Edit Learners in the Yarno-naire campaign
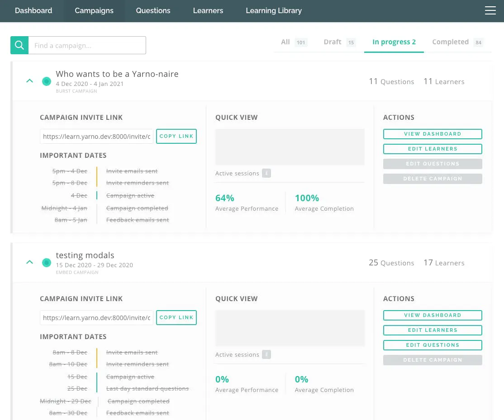This screenshot has height=420, width=504. pyautogui.click(x=433, y=149)
